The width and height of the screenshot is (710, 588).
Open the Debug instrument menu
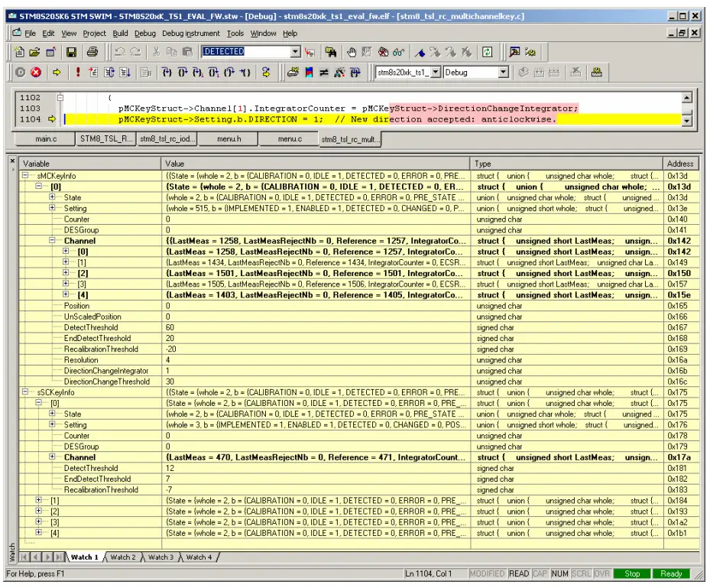(190, 34)
